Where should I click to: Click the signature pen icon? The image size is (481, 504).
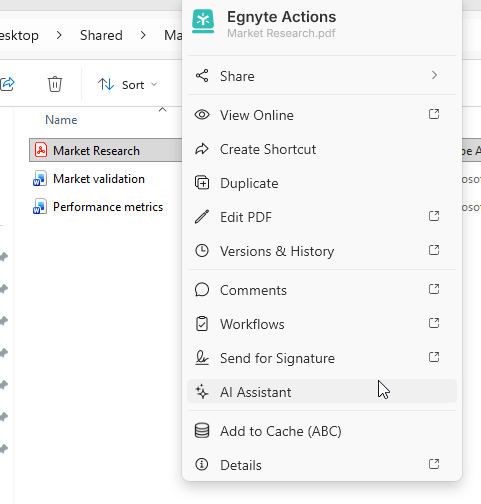coord(202,358)
